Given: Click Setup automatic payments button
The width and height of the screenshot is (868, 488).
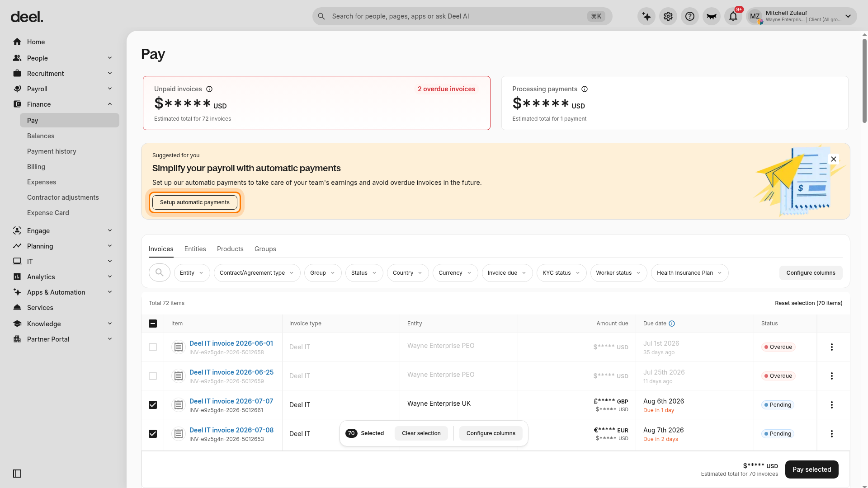Looking at the screenshot, I should point(195,202).
